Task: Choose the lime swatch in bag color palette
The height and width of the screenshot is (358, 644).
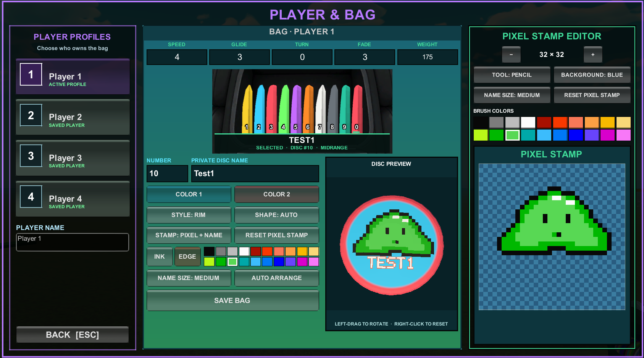Action: pyautogui.click(x=209, y=262)
